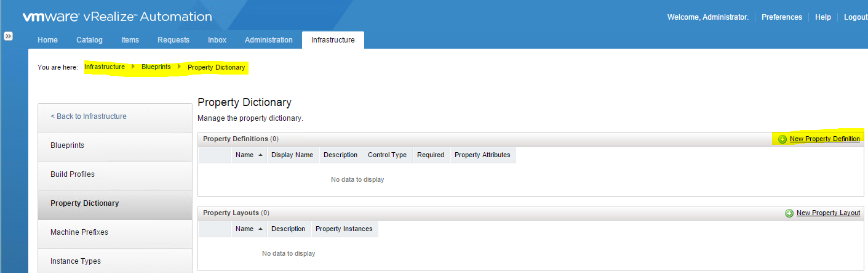Switch to the Catalog tab
The width and height of the screenshot is (868, 273).
(x=90, y=40)
